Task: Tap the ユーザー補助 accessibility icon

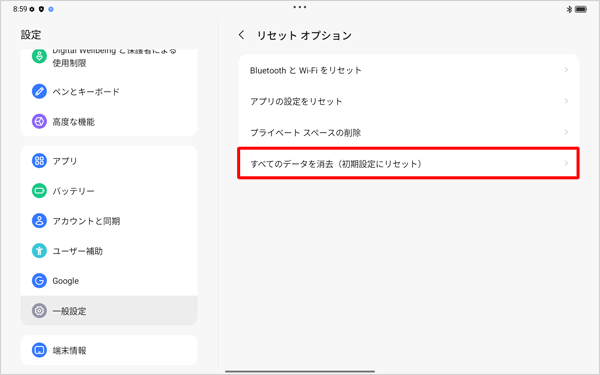Action: tap(39, 251)
